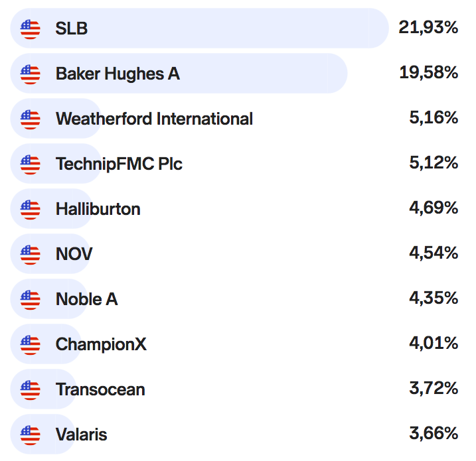Click the flag icon beside Transocean
The image size is (476, 461).
(x=31, y=390)
